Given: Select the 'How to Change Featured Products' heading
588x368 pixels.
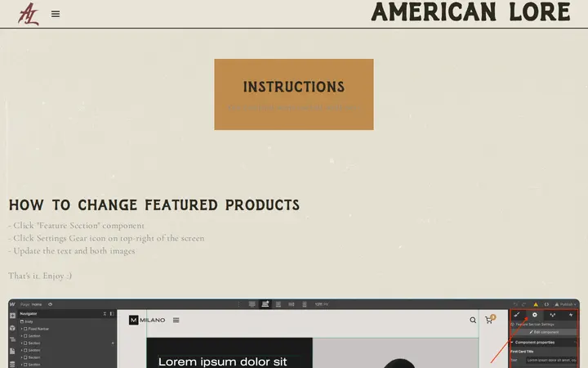Looking at the screenshot, I should (x=154, y=205).
